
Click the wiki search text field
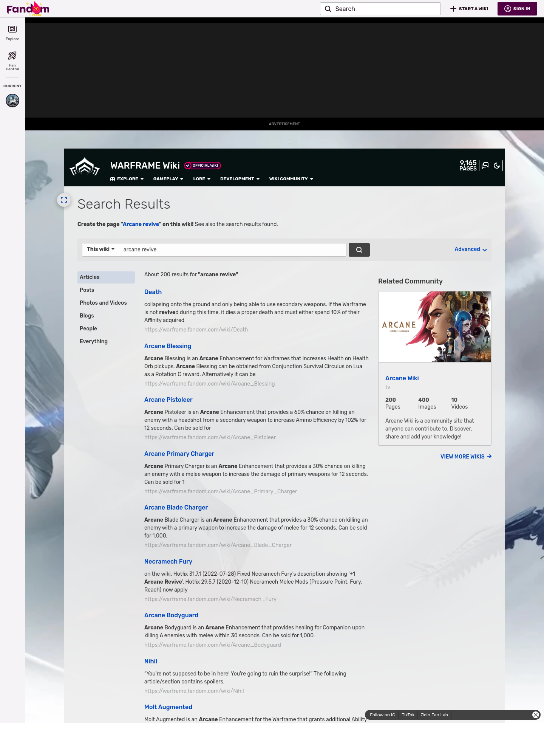233,249
